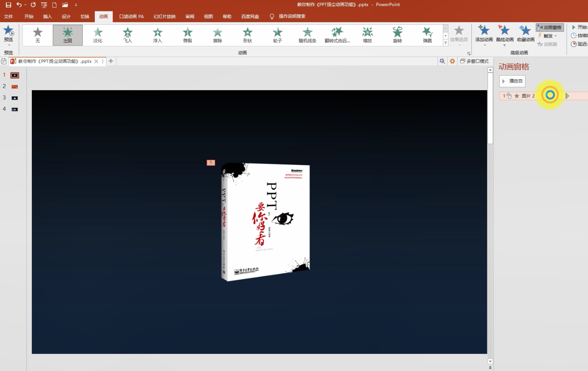Click the 播放自 play from button
This screenshot has width=588, height=371.
click(x=512, y=81)
